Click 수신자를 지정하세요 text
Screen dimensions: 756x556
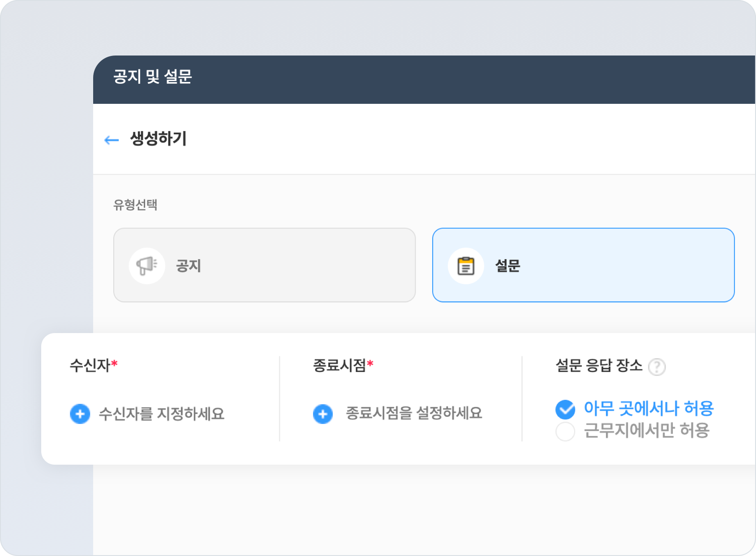click(x=162, y=414)
